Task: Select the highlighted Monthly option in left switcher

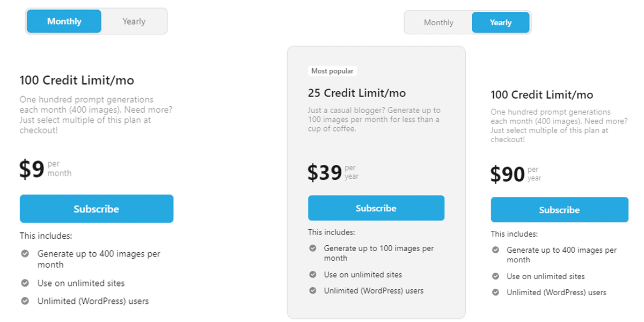Action: (64, 21)
